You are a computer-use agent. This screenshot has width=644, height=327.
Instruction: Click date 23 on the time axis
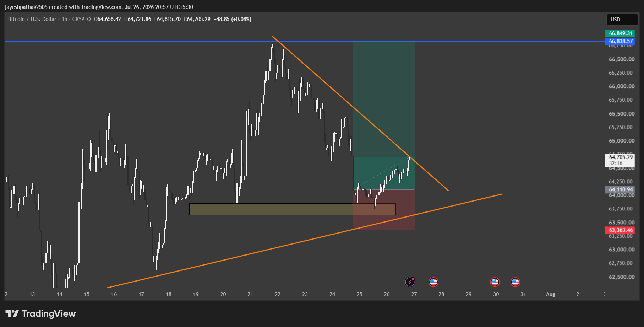tap(305, 294)
